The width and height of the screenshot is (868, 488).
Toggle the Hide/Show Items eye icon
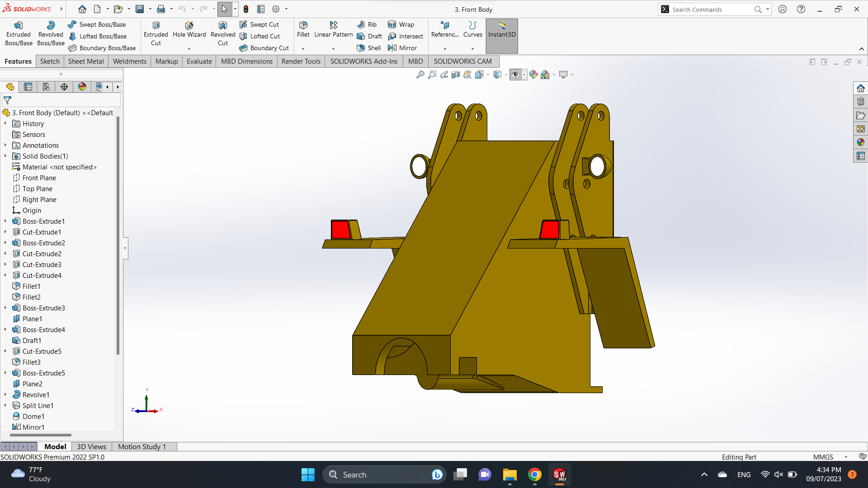515,75
